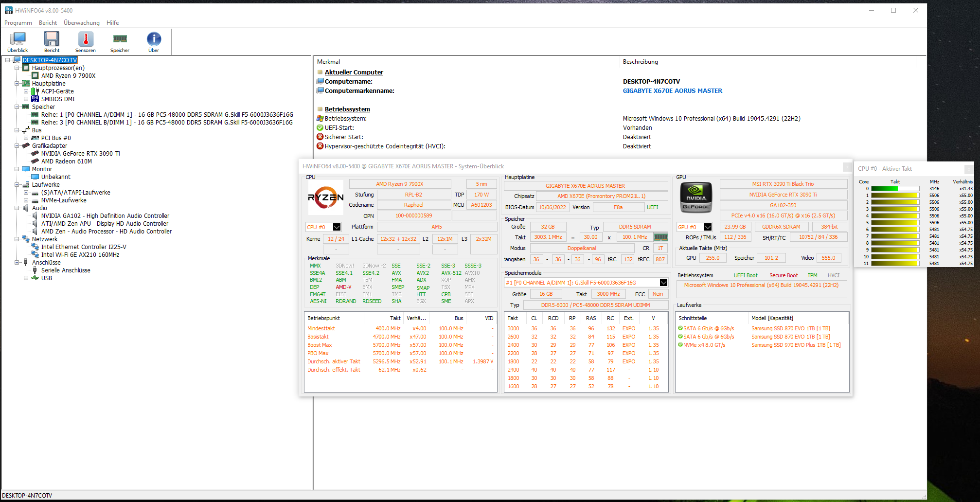
Task: Click the 5296.5 MHz average active clock value
Action: click(387, 362)
